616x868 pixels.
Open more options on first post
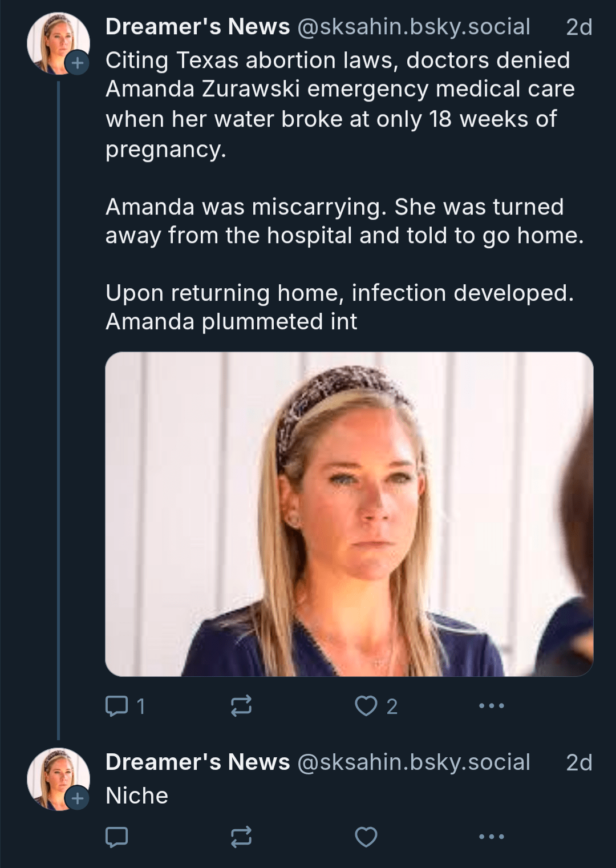492,706
